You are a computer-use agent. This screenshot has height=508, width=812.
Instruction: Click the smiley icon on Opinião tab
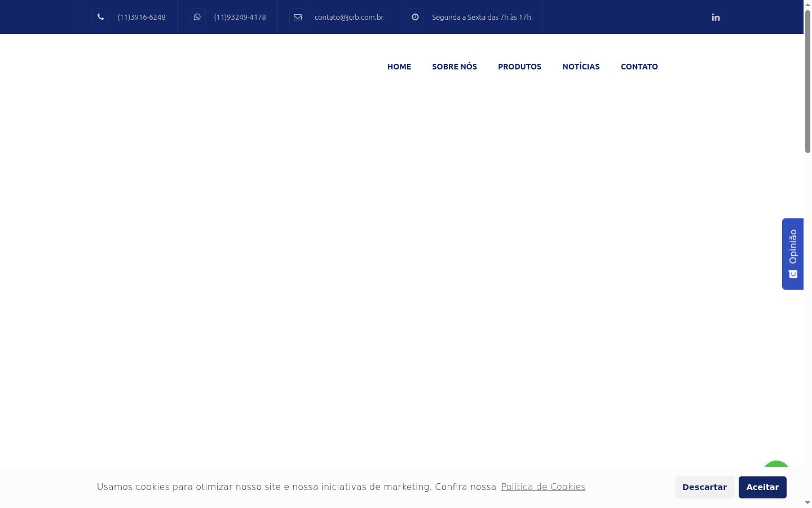(x=793, y=274)
